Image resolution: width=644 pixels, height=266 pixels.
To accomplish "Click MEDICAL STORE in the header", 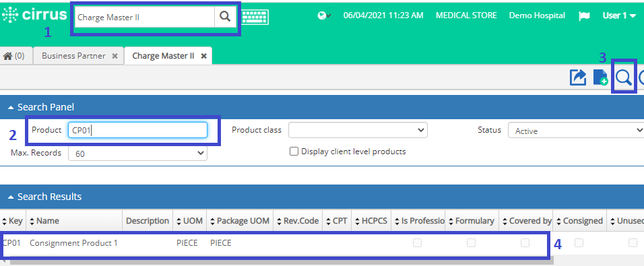I will pyautogui.click(x=466, y=15).
